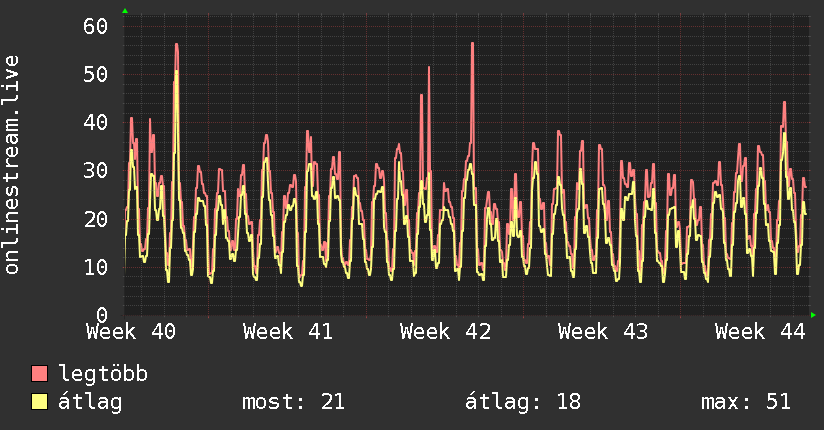Click the 50 y-axis label
The image size is (824, 430).
pos(96,74)
